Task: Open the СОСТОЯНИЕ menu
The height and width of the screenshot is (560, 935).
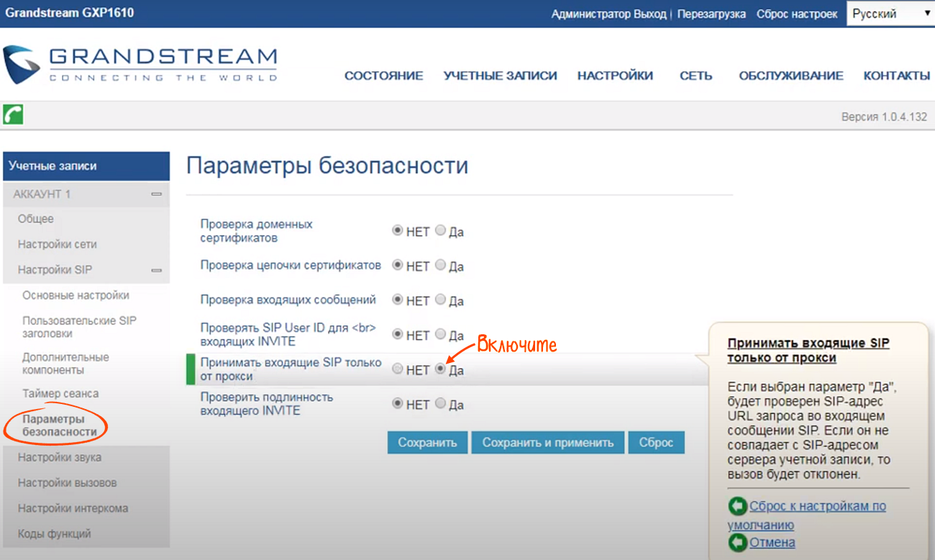Action: point(383,75)
